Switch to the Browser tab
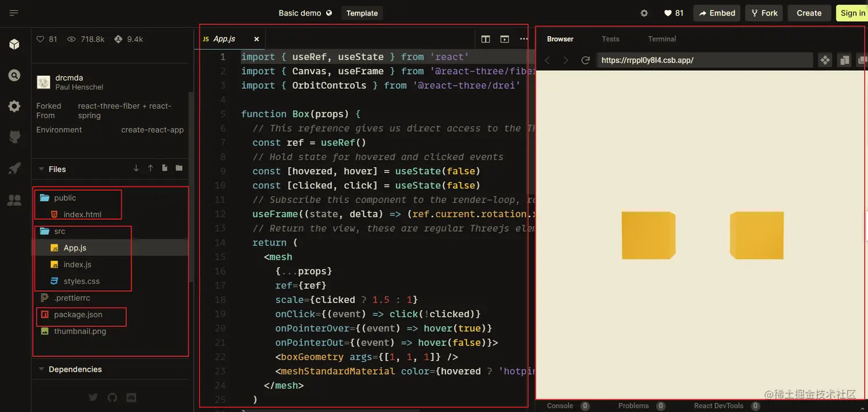Image resolution: width=868 pixels, height=412 pixels. pos(560,39)
